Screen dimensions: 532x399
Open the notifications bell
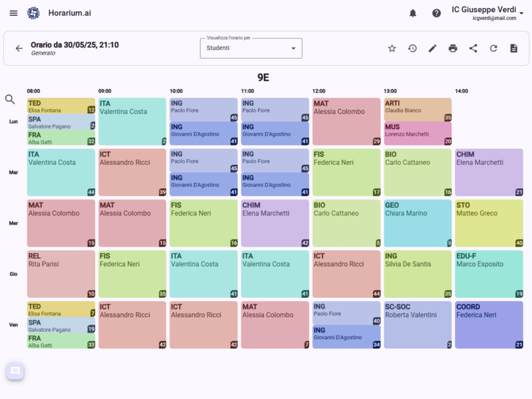click(x=413, y=13)
